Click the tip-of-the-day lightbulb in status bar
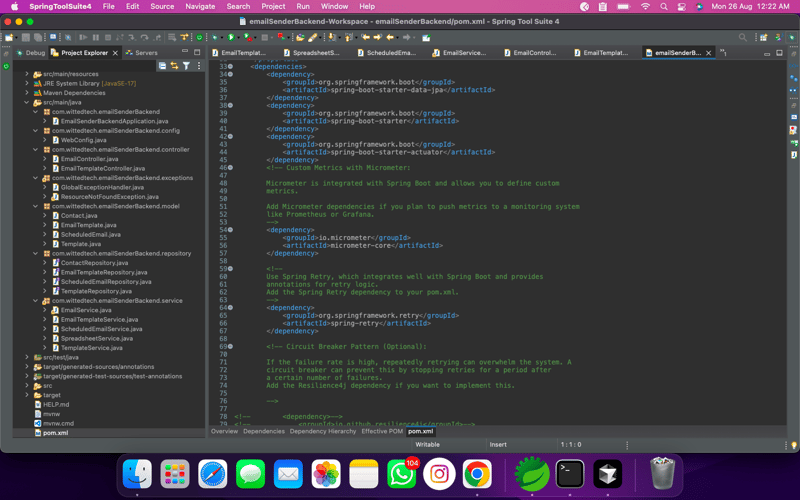 coord(794,445)
